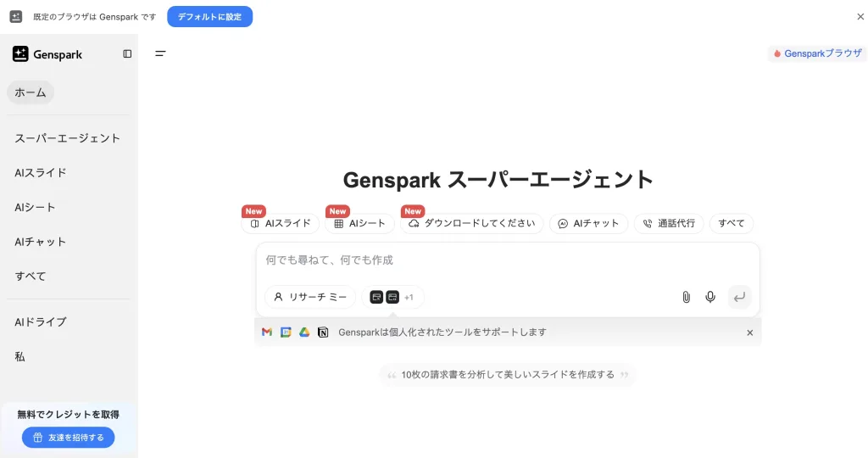Open 私 in the sidebar
The height and width of the screenshot is (458, 868).
[x=20, y=357]
